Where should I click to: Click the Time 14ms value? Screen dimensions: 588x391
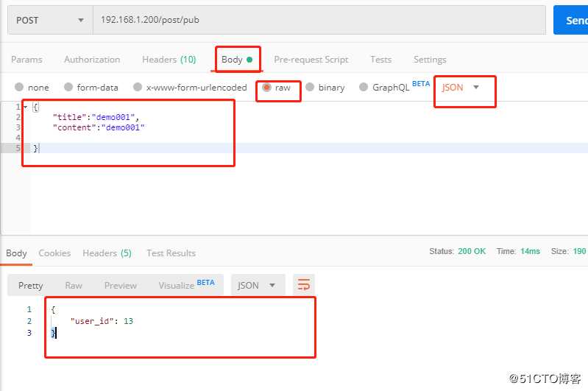[x=530, y=251]
